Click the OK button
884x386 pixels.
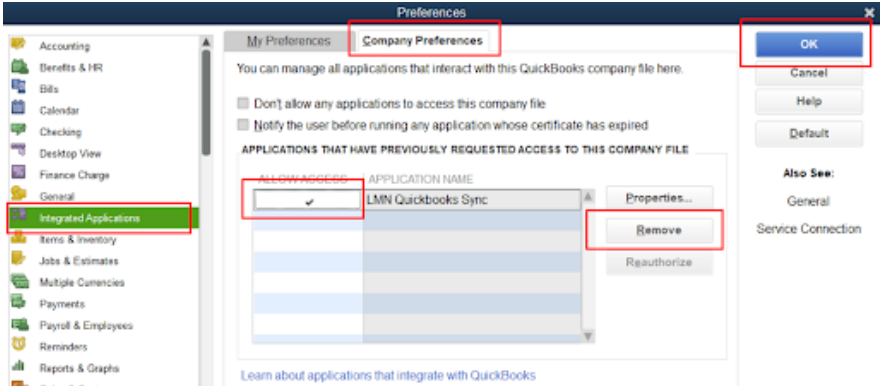[x=809, y=45]
